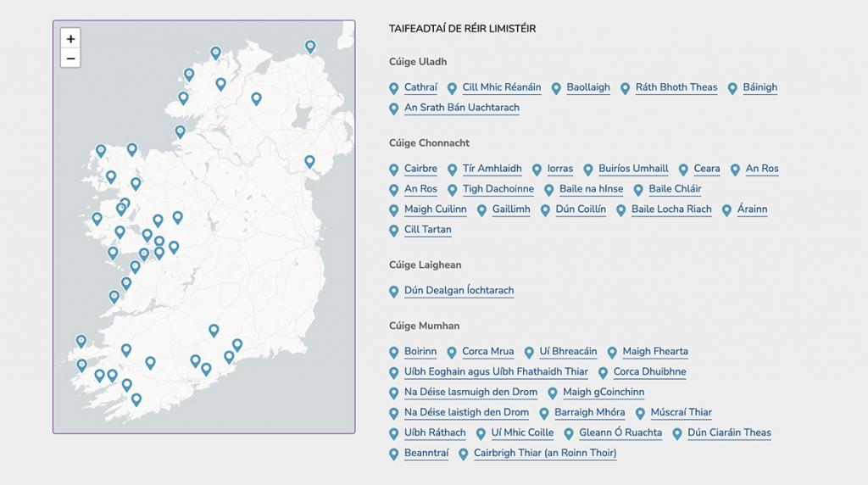Open Corca Dhuibhne records

click(x=649, y=372)
